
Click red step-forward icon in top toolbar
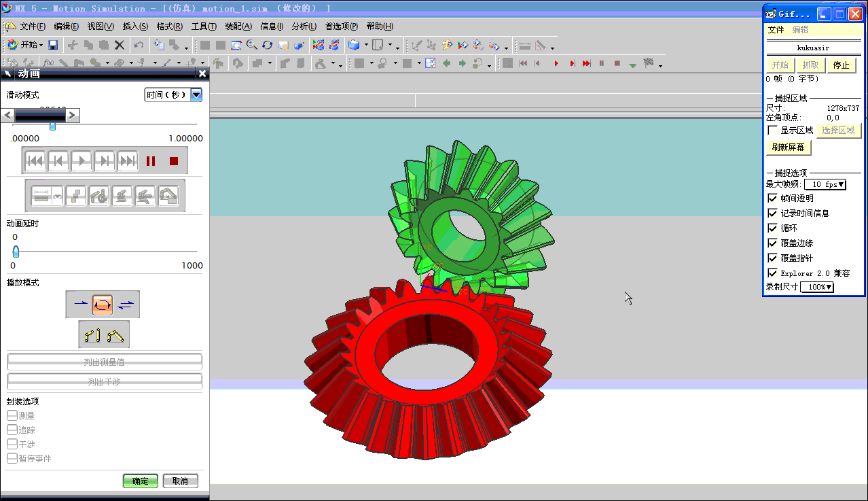coord(572,63)
